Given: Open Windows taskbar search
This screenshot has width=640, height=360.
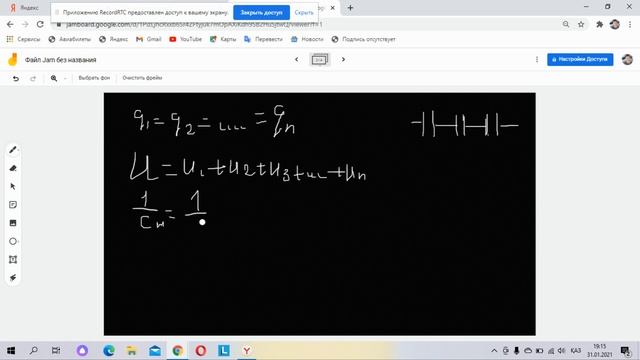Looking at the screenshot, I should (x=34, y=351).
